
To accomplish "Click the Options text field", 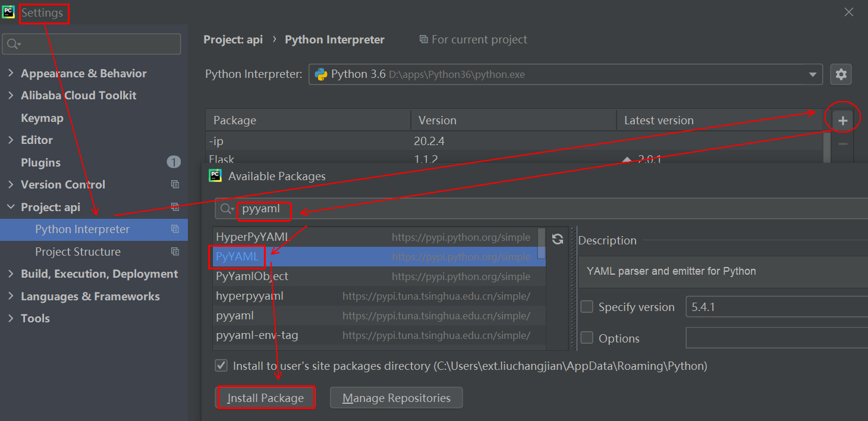I will [x=776, y=338].
